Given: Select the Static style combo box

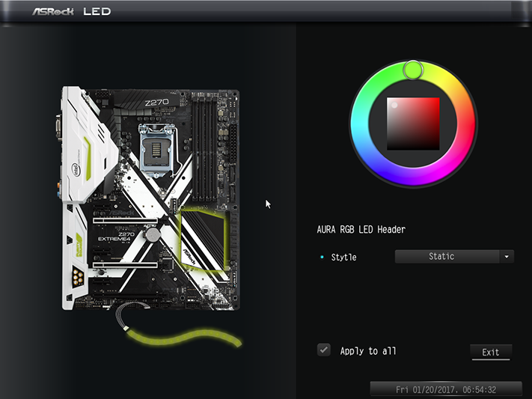Looking at the screenshot, I should (454, 257).
